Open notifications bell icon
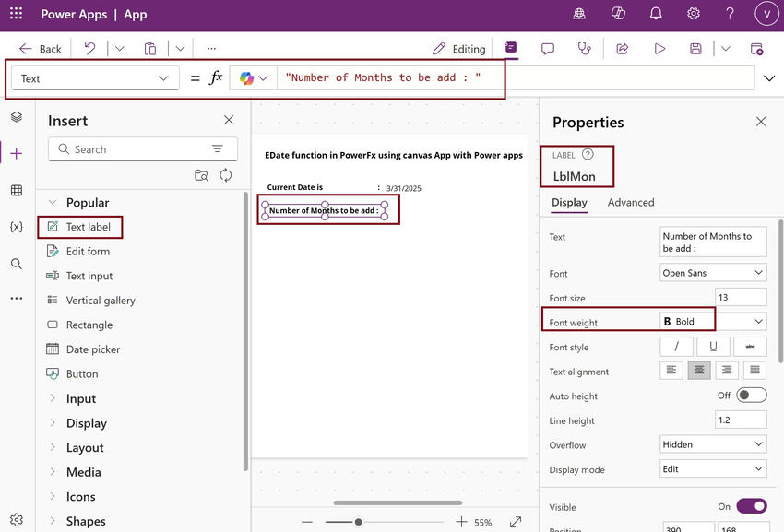784x532 pixels. coord(656,14)
